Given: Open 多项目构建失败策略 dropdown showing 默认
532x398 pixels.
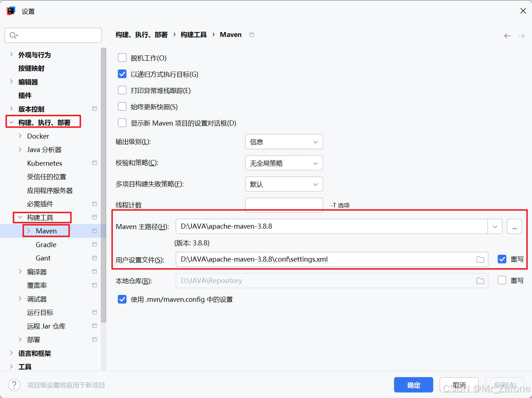Looking at the screenshot, I should tap(284, 184).
